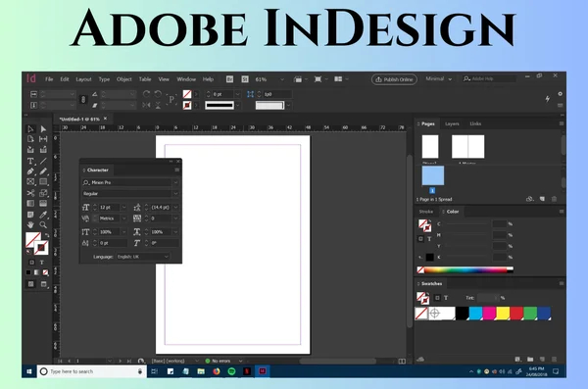The image size is (588, 389).
Task: Pick a color from the Color panel spectrum bar
Action: point(465,269)
